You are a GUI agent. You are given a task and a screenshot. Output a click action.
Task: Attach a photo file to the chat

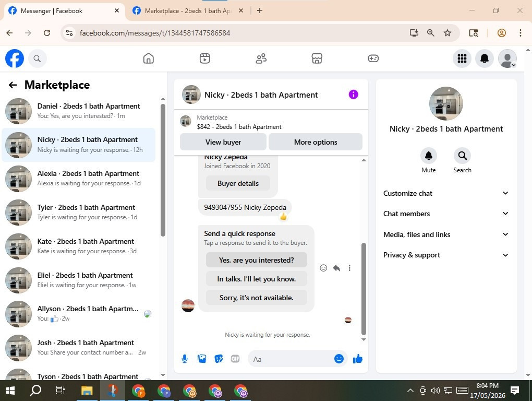click(x=201, y=359)
